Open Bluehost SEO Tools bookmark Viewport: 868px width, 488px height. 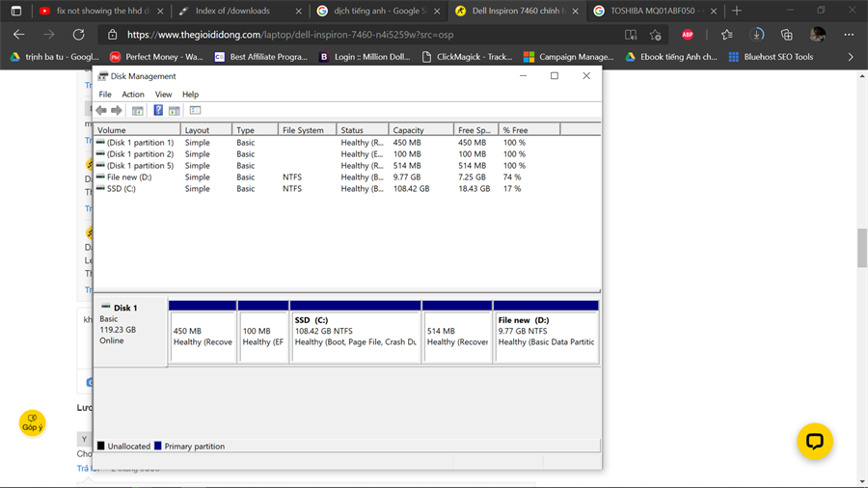[x=771, y=57]
